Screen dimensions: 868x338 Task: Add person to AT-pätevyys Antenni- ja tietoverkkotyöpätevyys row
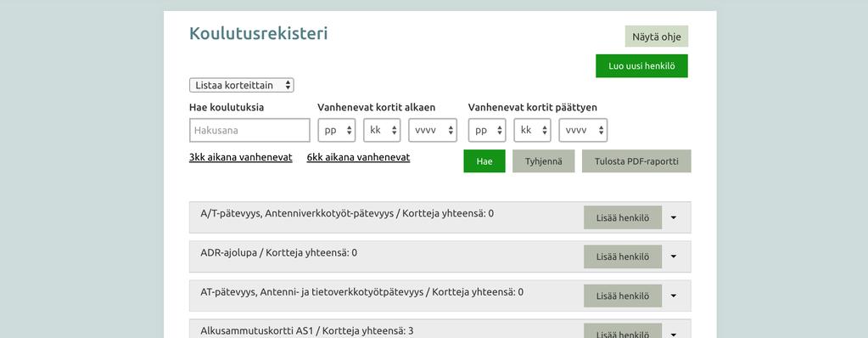(623, 296)
